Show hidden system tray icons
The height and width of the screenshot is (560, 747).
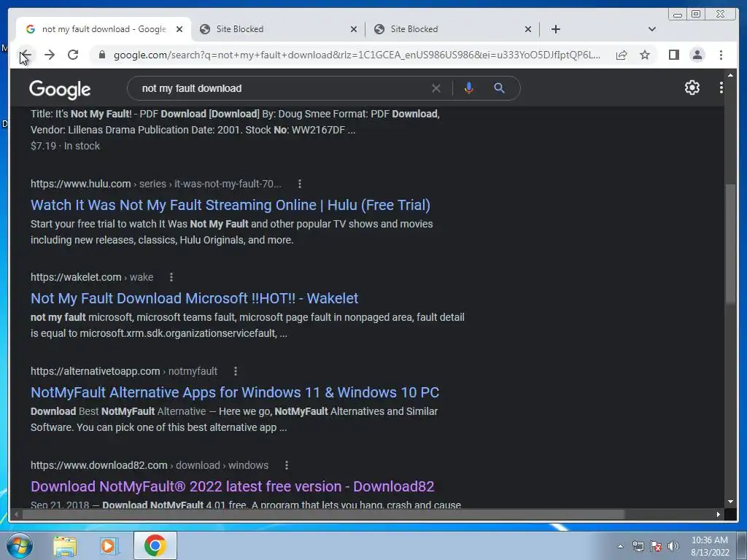tap(620, 546)
